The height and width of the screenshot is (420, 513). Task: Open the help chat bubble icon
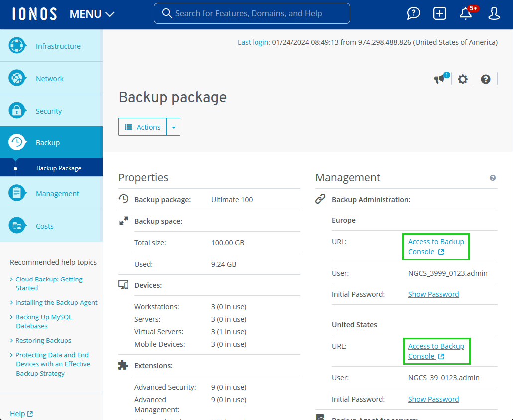414,14
